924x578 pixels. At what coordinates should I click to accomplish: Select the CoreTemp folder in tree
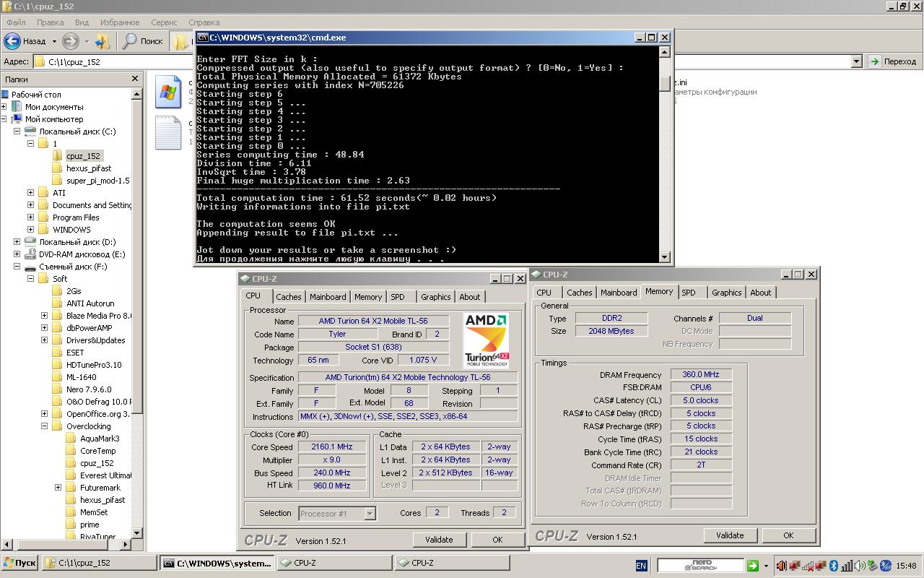(x=97, y=451)
